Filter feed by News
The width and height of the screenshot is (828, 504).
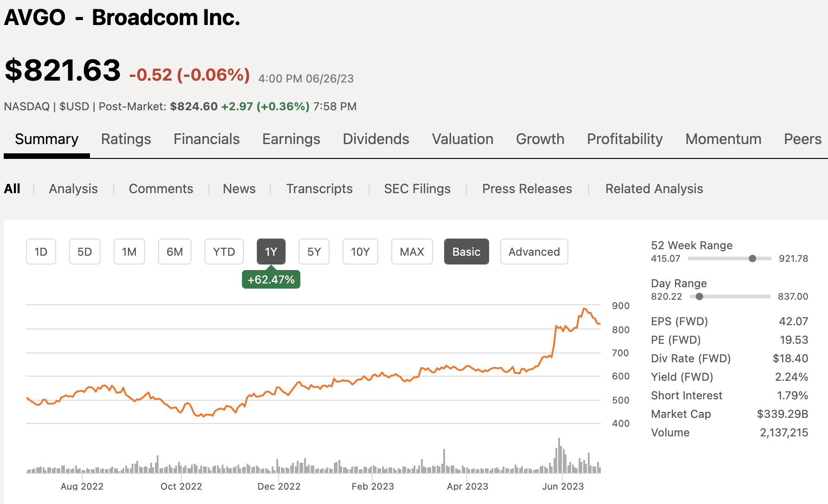pos(239,189)
